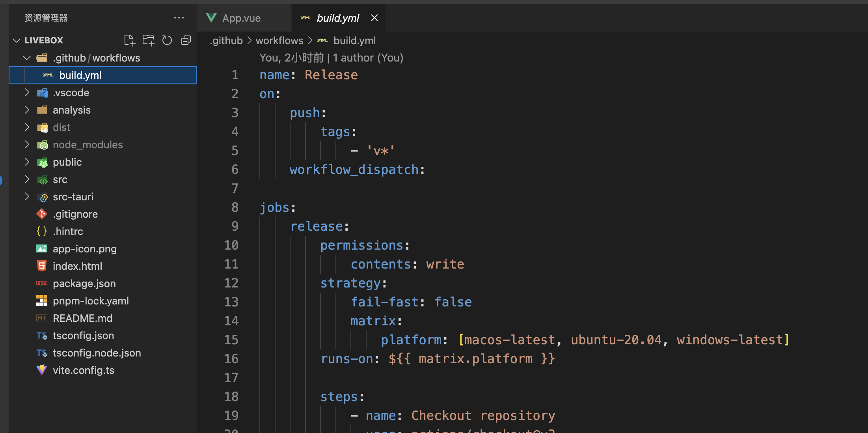Click the Vue icon on the App.vue tab

(x=211, y=18)
